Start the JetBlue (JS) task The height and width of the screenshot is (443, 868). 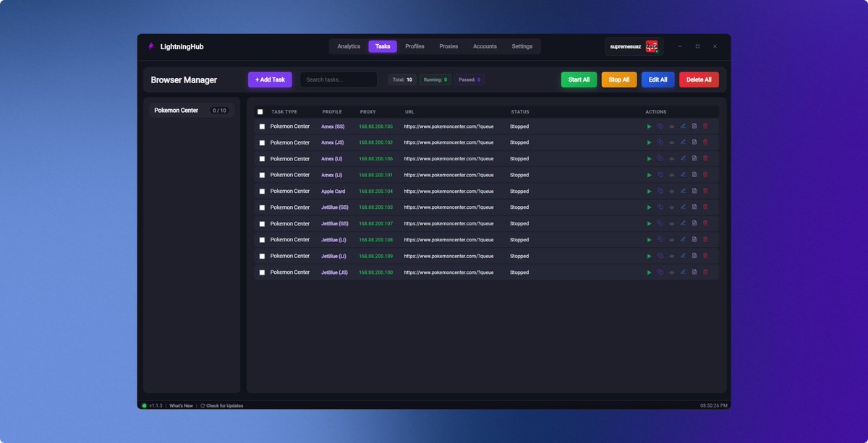coord(649,272)
